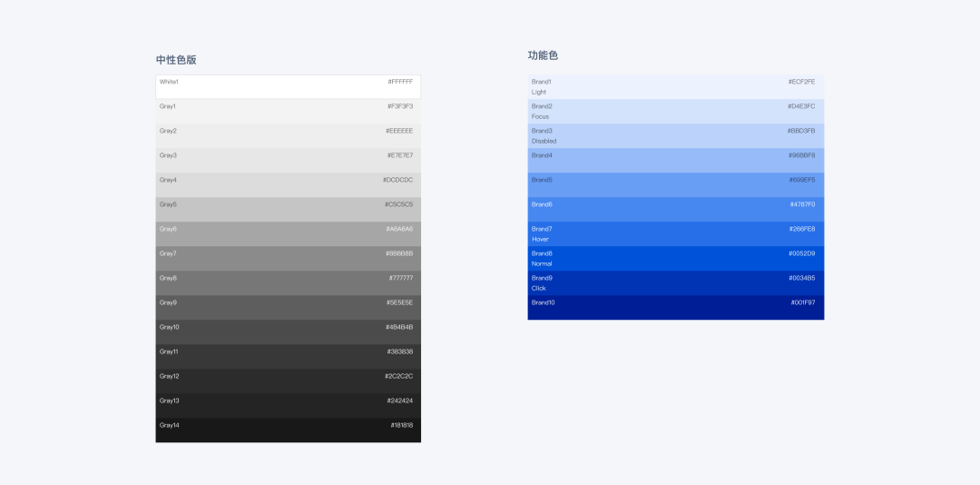Viewport: 980px width, 485px height.
Task: Click hex value #0034B5
Action: 802,278
